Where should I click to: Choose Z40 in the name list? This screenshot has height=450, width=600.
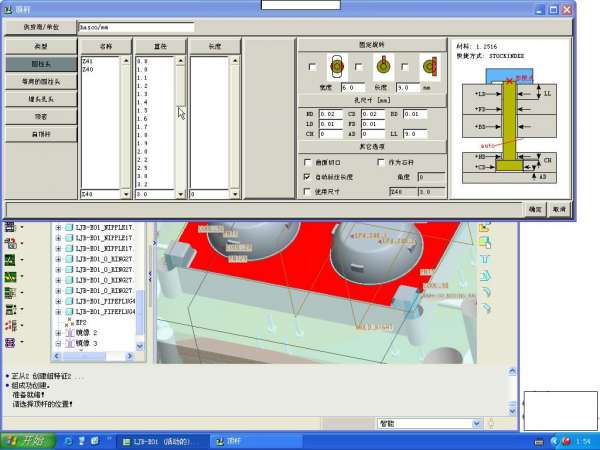88,69
